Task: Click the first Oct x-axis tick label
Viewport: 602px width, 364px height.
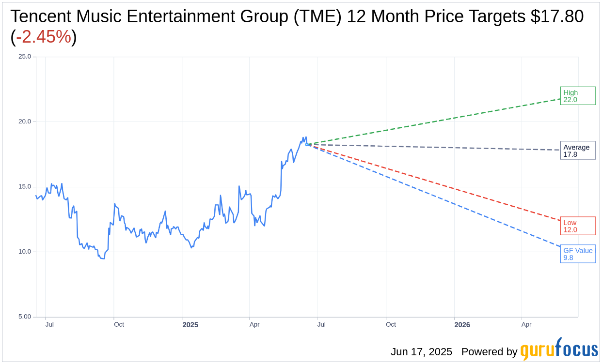Action: (x=119, y=324)
